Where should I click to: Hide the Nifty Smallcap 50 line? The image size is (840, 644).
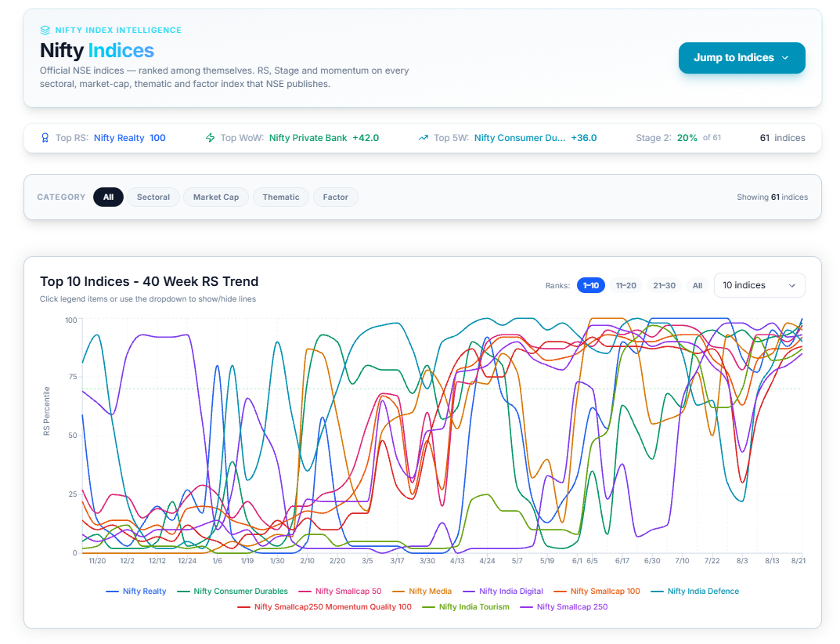click(x=340, y=591)
